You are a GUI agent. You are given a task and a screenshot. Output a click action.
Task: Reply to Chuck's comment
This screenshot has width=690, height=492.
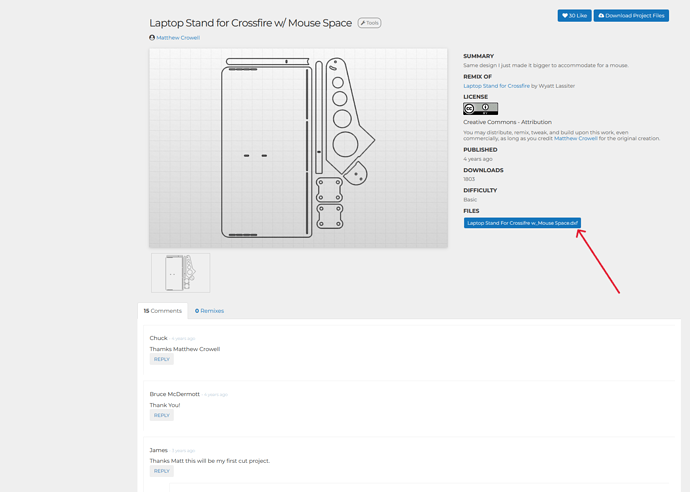(x=161, y=359)
